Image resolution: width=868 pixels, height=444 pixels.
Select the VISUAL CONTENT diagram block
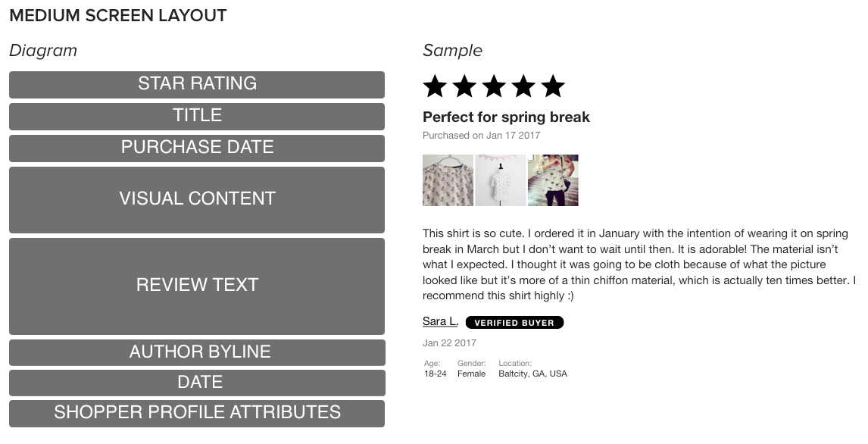[x=197, y=199]
